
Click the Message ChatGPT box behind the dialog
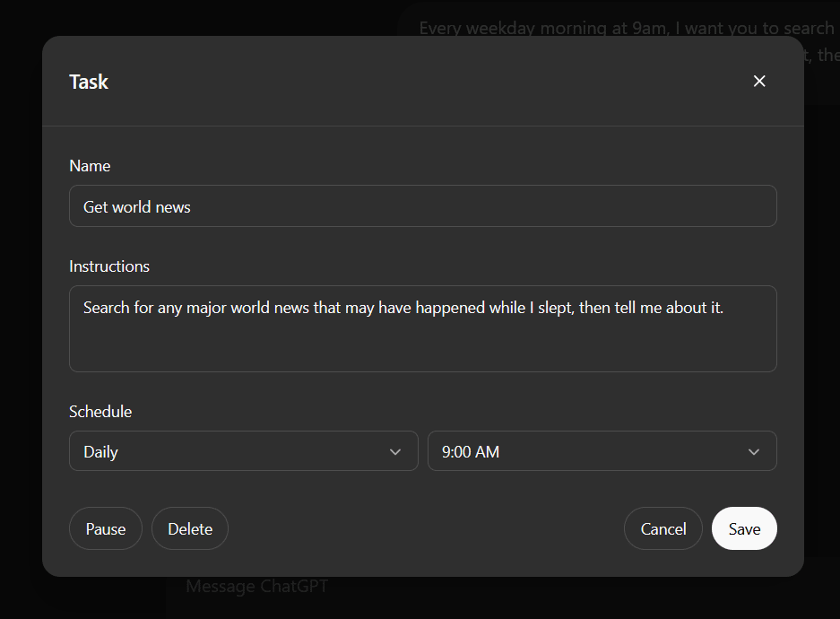[257, 588]
